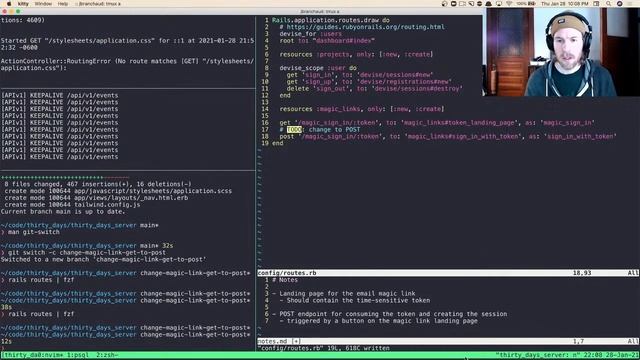Click 'Switched to a new branch' output line
Screen dimensions: 640x360
pos(104,259)
